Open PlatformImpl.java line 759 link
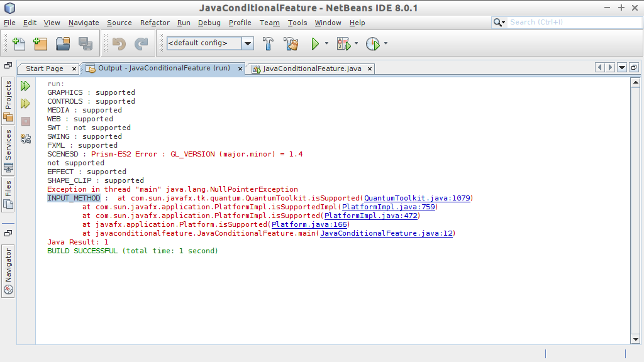 click(388, 207)
